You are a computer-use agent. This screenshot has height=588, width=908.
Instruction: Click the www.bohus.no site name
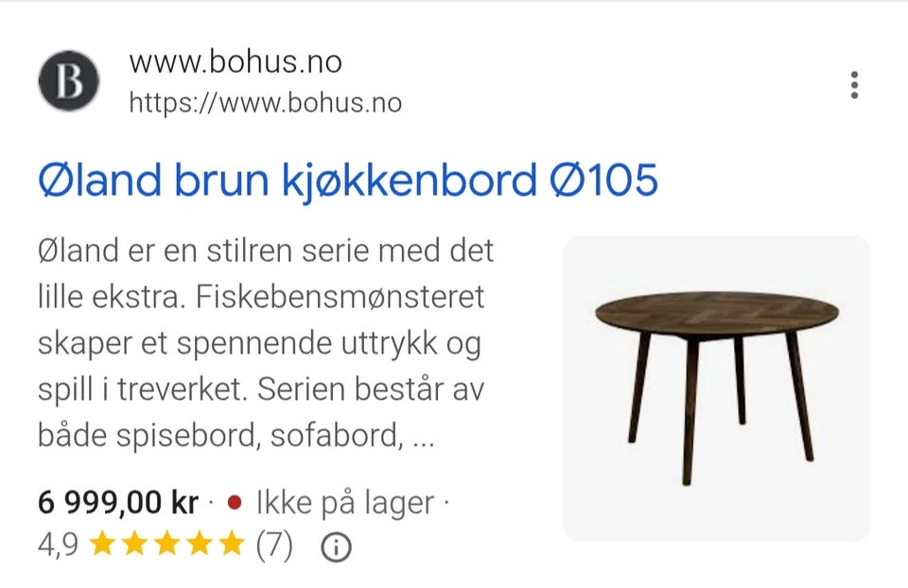236,62
